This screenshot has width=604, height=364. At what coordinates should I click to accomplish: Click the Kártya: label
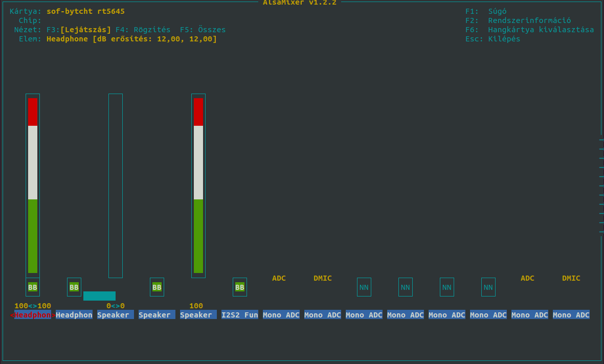(x=26, y=11)
